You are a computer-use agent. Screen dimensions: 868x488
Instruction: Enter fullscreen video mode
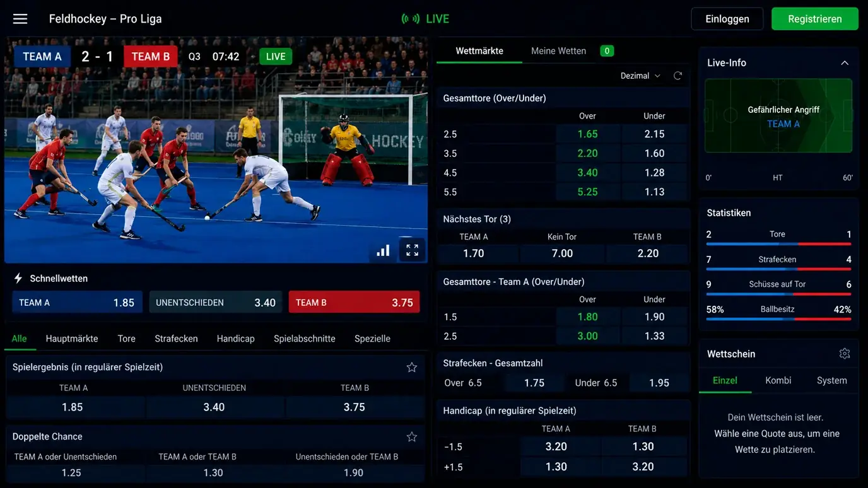[412, 250]
